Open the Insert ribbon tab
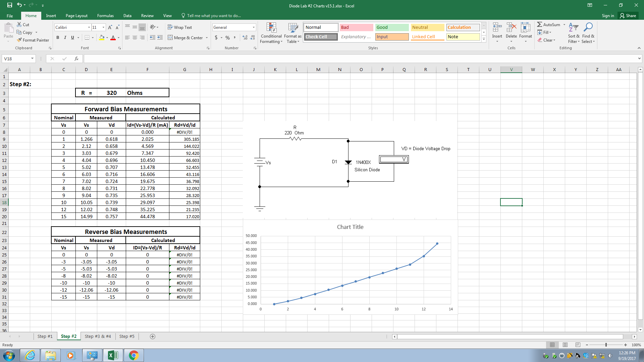644x362 pixels. (x=51, y=16)
